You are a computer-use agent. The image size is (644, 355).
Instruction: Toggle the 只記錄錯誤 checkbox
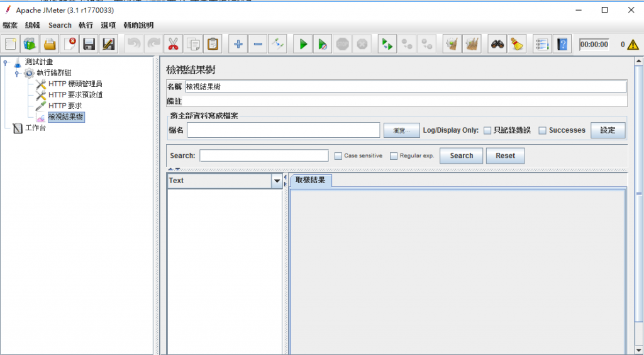[x=487, y=131]
